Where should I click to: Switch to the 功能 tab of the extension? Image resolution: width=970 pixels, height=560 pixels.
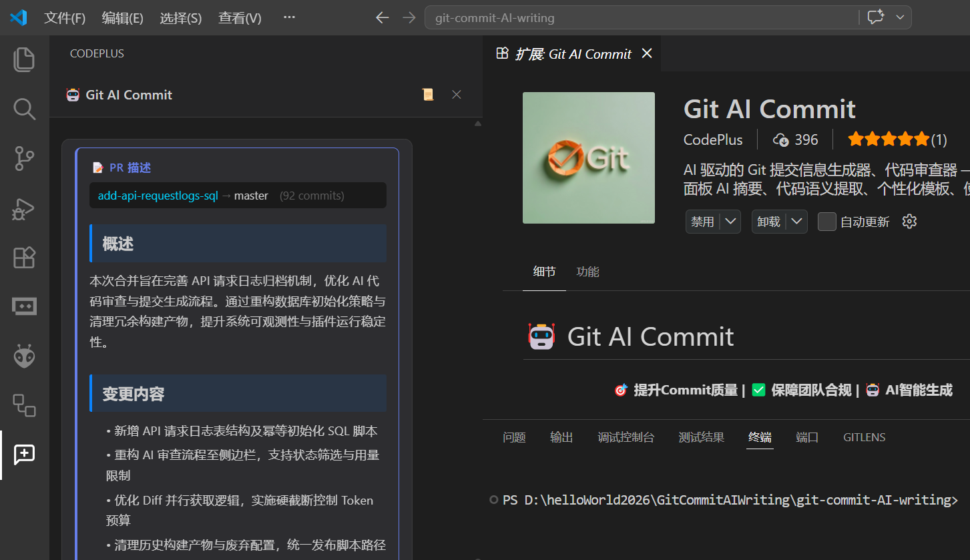[x=588, y=272]
